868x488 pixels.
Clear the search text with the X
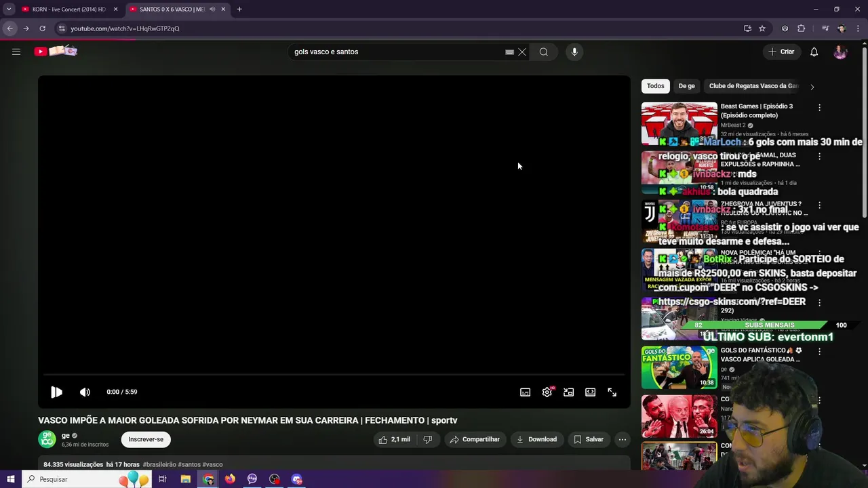522,52
